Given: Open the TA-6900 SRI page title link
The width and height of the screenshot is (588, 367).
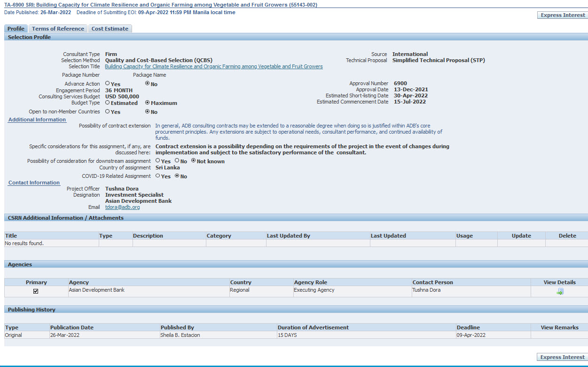Looking at the screenshot, I should pyautogui.click(x=160, y=5).
